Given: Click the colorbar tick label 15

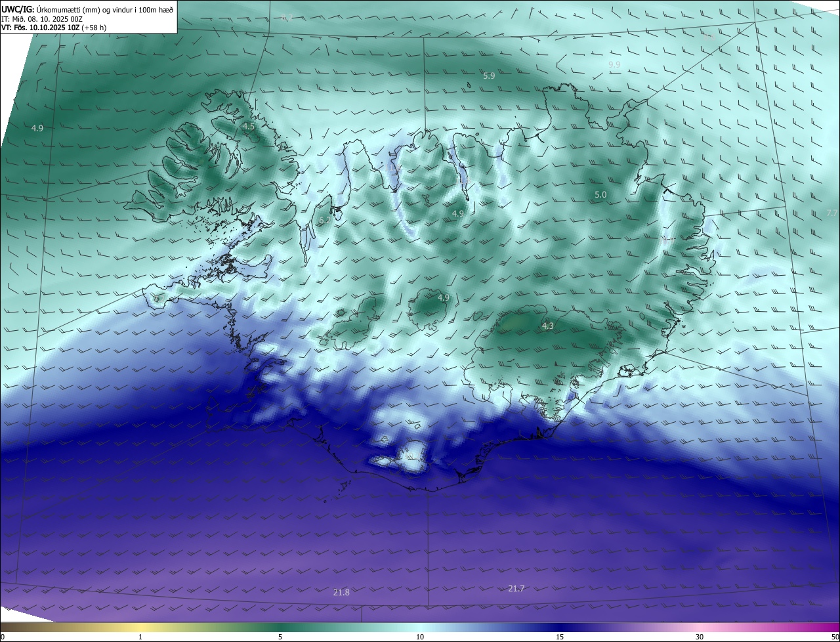Looking at the screenshot, I should click(560, 637).
